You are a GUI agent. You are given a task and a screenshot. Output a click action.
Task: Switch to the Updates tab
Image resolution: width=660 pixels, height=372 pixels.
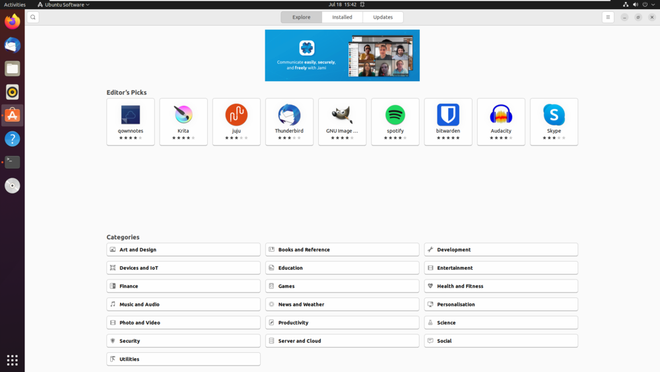pyautogui.click(x=383, y=17)
